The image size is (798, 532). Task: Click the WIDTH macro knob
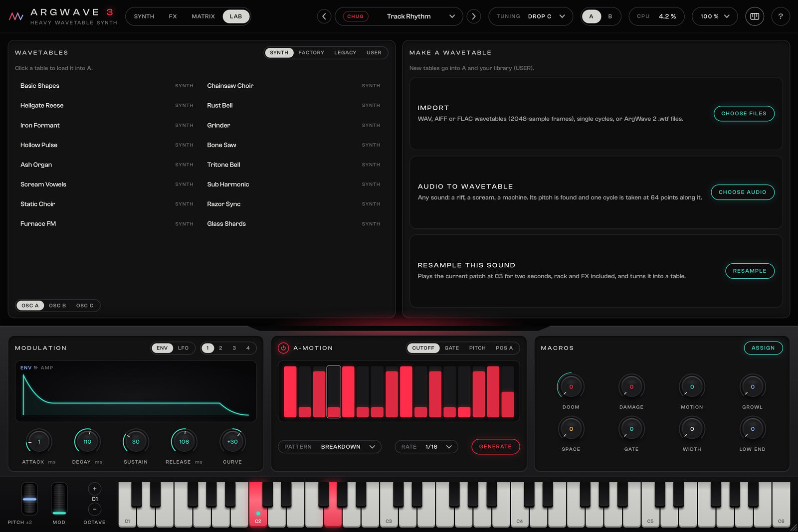coord(692,429)
